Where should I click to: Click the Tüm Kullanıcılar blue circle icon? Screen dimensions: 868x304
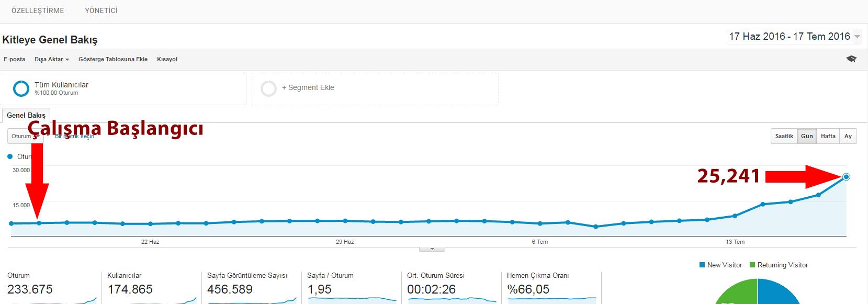coord(21,88)
